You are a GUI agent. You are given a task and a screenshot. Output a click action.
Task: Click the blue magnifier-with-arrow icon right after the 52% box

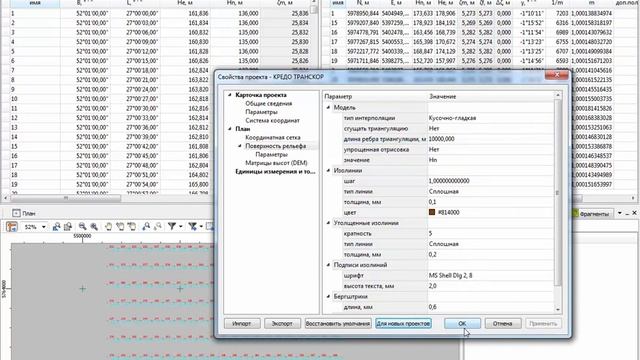pos(56,227)
